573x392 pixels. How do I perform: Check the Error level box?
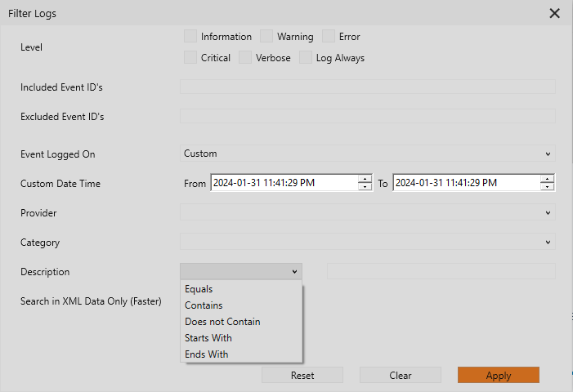[x=329, y=37]
